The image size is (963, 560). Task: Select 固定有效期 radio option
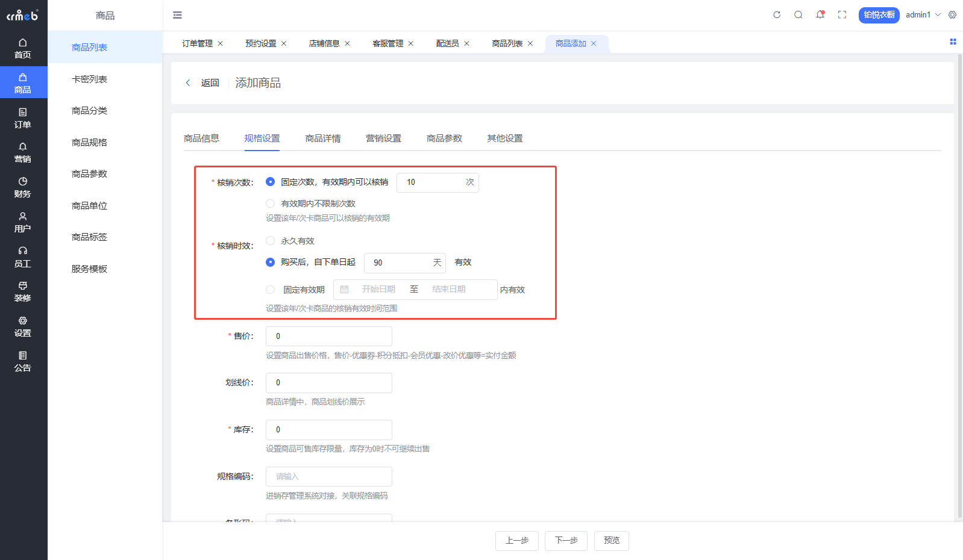(270, 290)
